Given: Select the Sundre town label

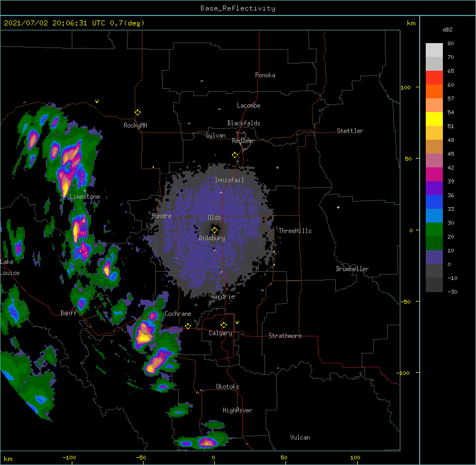Looking at the screenshot, I should click(161, 216).
